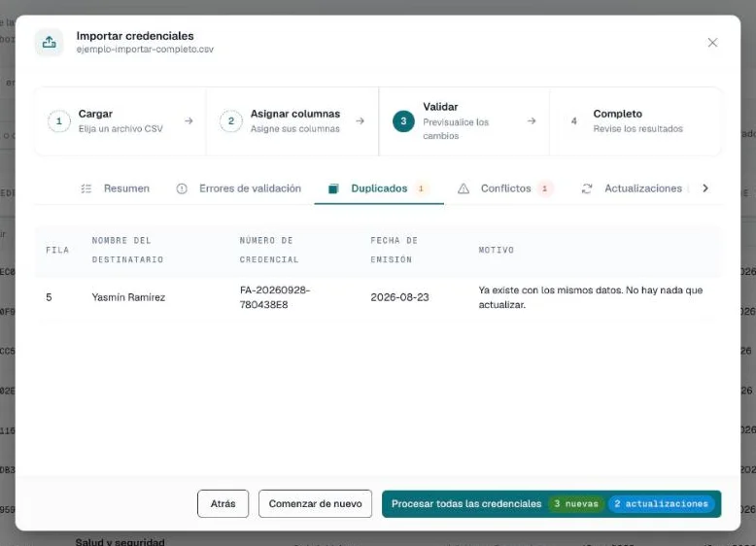This screenshot has width=756, height=546.
Task: Click the file name ejemplo-importar-completo.csv
Action: coord(145,50)
